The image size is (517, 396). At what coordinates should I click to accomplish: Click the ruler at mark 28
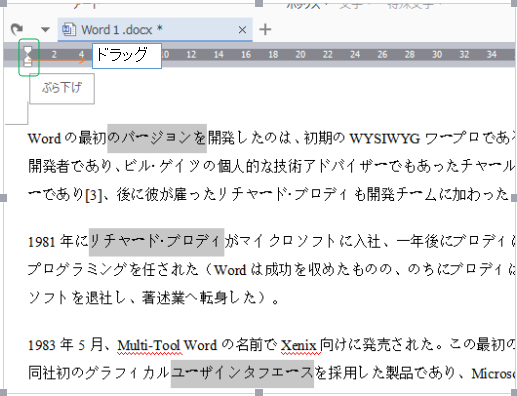coord(410,54)
